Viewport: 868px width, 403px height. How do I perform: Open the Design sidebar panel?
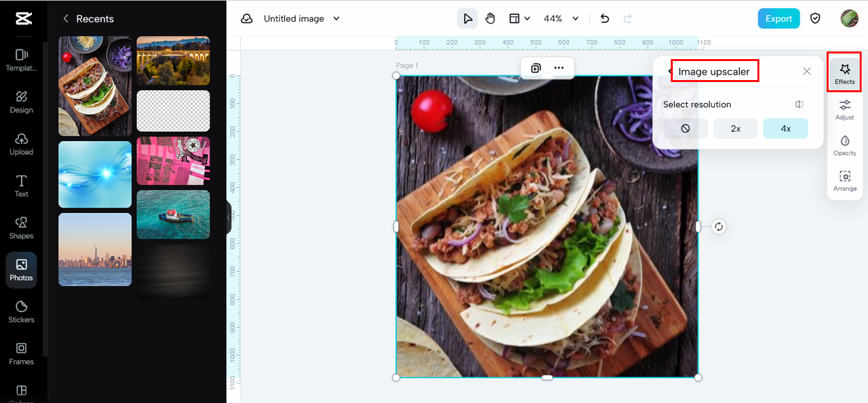[x=21, y=102]
